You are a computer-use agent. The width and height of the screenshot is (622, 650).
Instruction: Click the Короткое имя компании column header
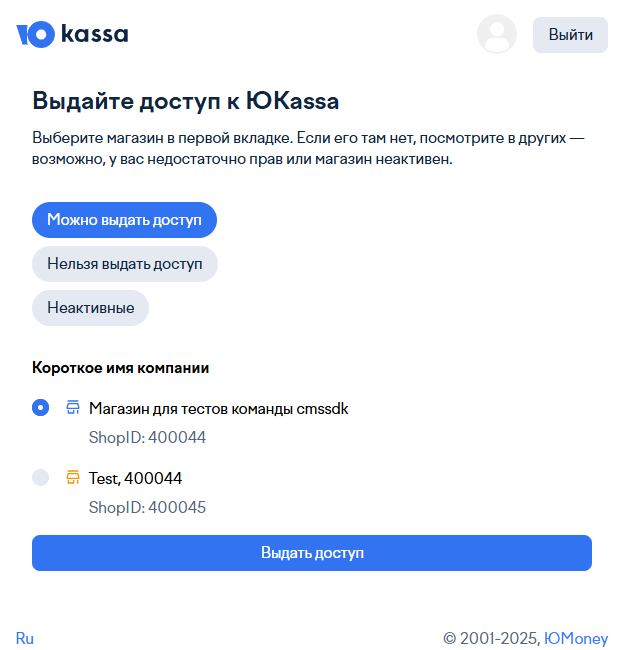[x=120, y=367]
